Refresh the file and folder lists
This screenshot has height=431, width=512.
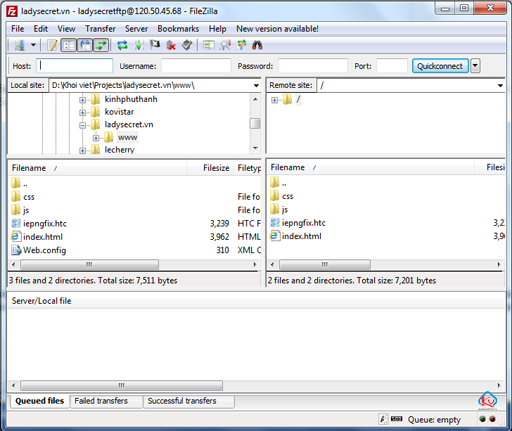[122, 45]
